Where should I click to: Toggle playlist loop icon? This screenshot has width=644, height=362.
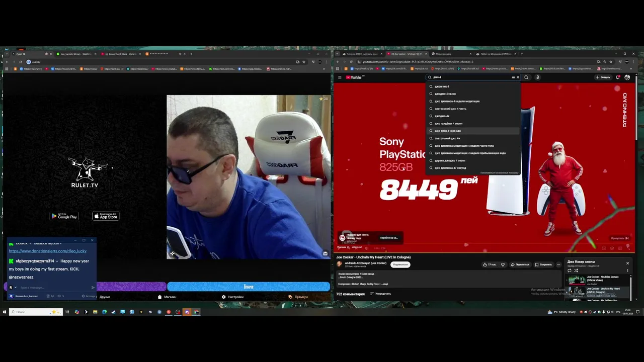pyautogui.click(x=570, y=270)
